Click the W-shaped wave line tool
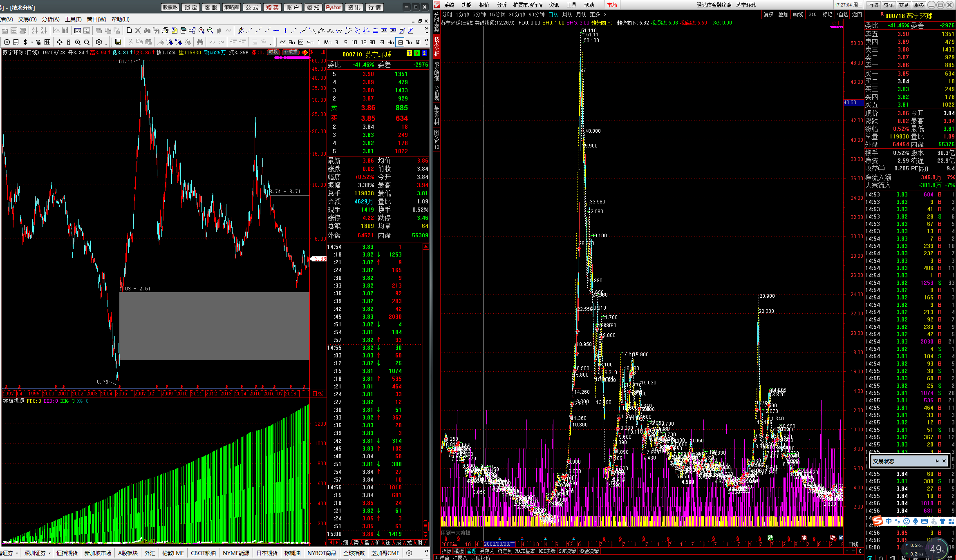Viewport: 956px width, 560px height. pyautogui.click(x=339, y=31)
